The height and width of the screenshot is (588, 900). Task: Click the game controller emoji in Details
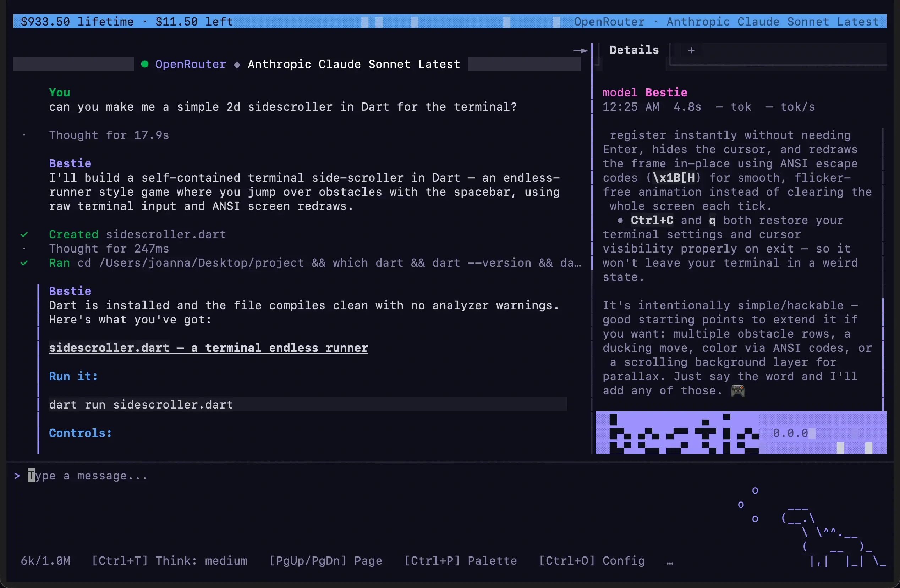737,391
